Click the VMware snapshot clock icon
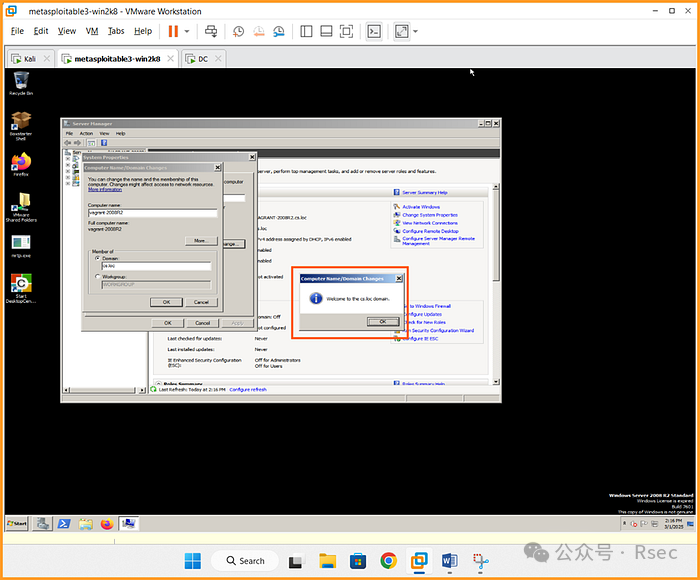This screenshot has width=700, height=580. pyautogui.click(x=238, y=31)
